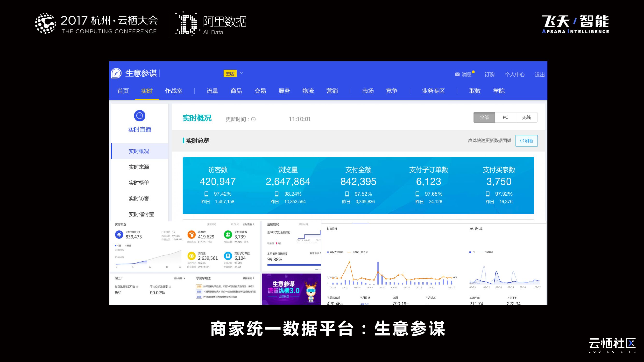This screenshot has width=644, height=362.
Task: Expand the 实时直播 link chevron
Action: pyautogui.click(x=254, y=224)
